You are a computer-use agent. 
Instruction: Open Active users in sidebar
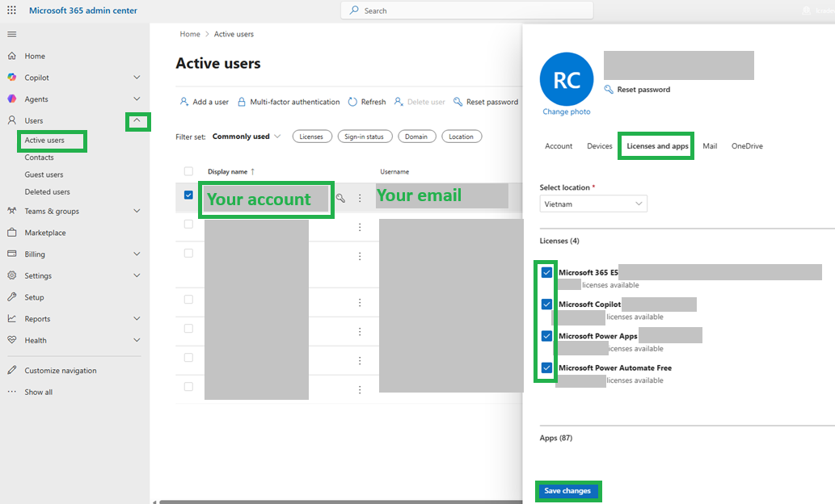click(44, 140)
